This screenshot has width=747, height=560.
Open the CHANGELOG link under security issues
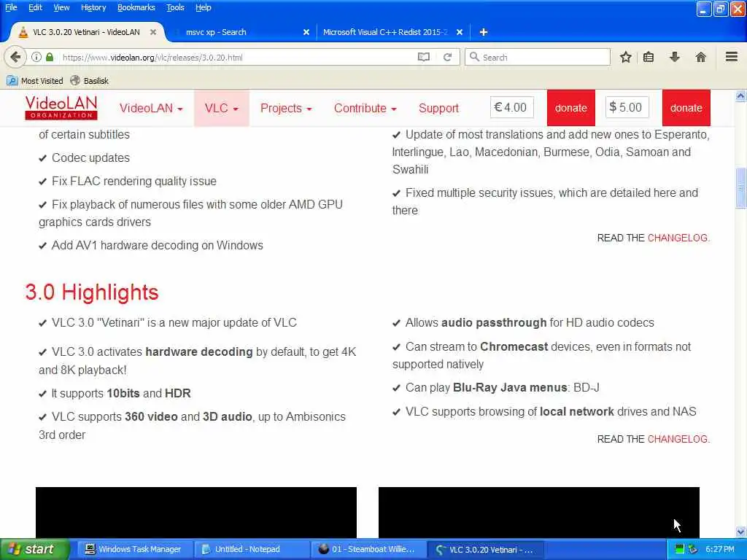tap(678, 238)
